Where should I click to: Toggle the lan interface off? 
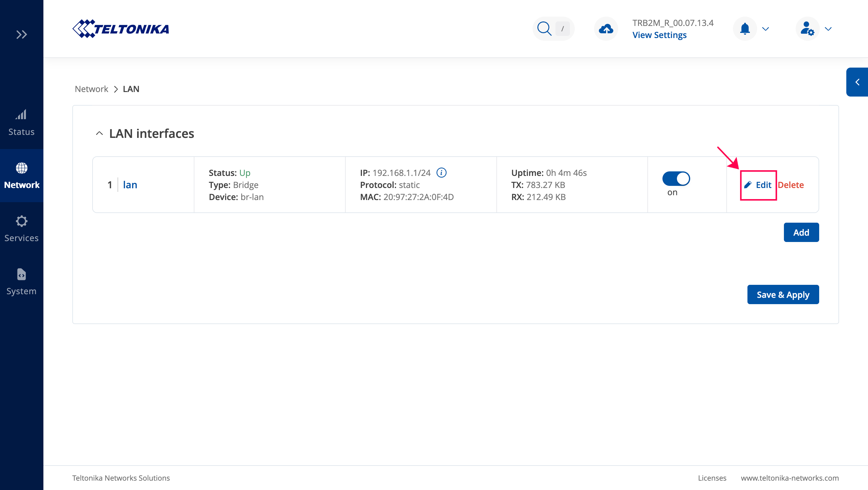[676, 179]
